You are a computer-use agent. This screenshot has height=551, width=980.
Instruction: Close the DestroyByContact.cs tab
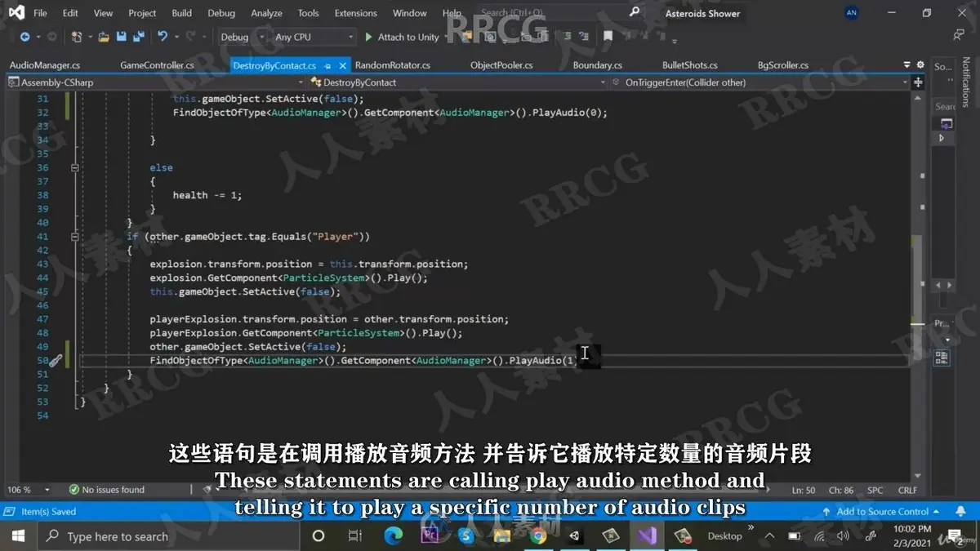[343, 65]
